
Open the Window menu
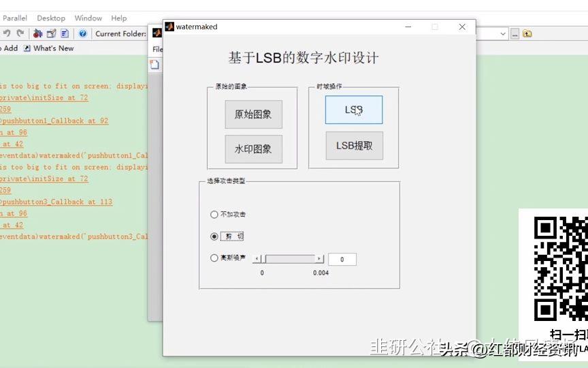coord(88,18)
